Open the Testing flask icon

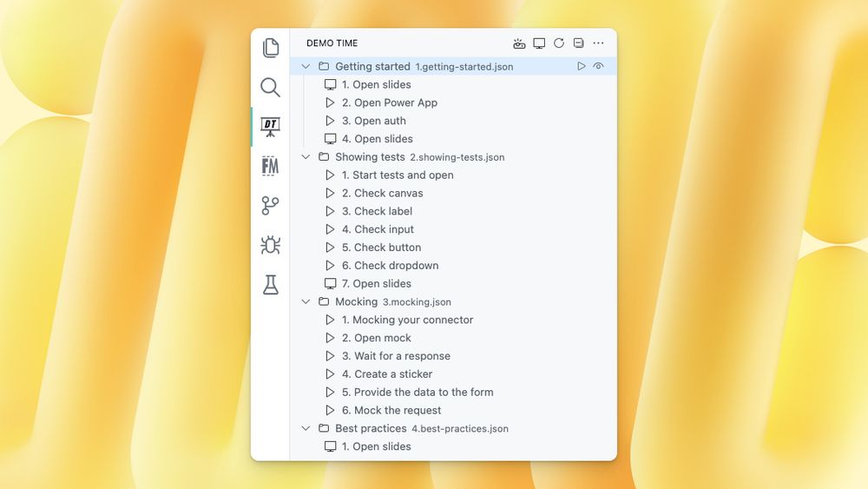coord(270,285)
